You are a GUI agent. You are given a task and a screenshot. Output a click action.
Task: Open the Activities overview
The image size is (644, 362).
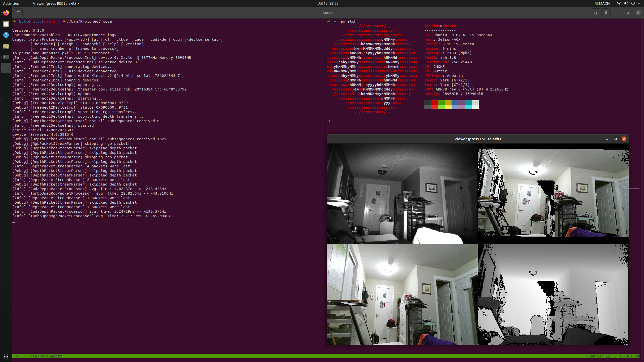pyautogui.click(x=11, y=3)
